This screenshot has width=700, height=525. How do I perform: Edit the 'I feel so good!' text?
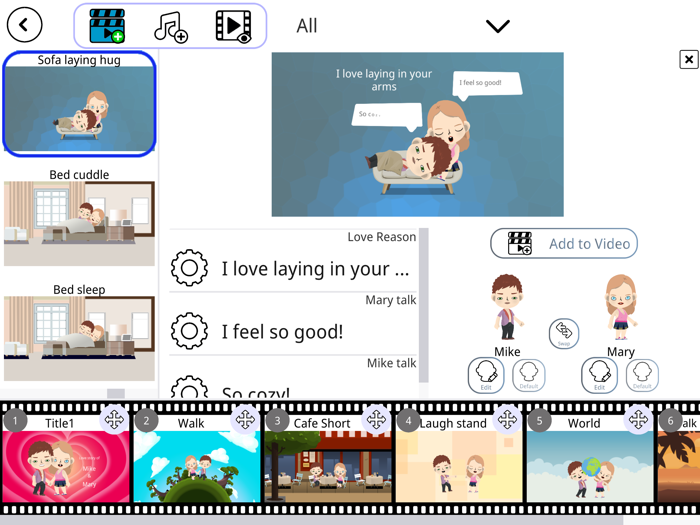click(x=283, y=332)
